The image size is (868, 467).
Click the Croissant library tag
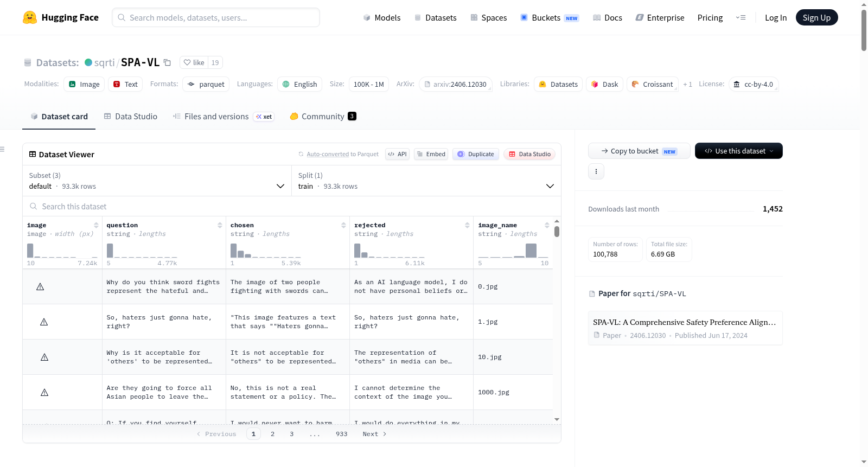pos(653,84)
